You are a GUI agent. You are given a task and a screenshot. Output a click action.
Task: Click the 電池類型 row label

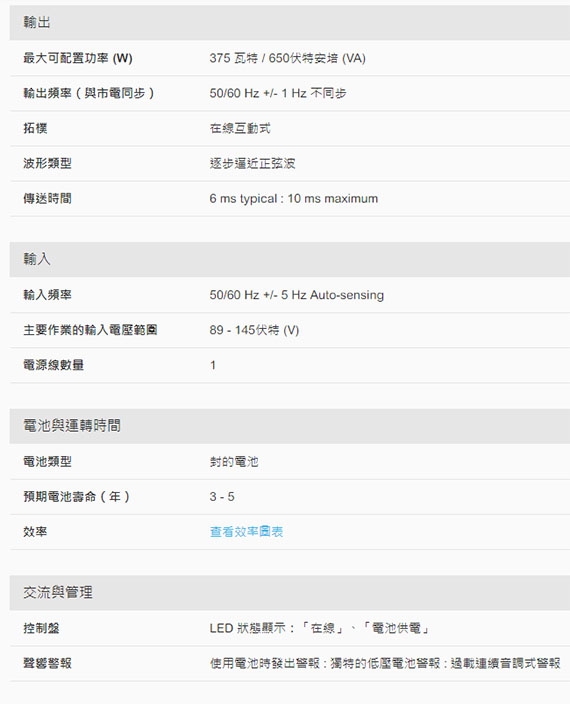(x=47, y=461)
